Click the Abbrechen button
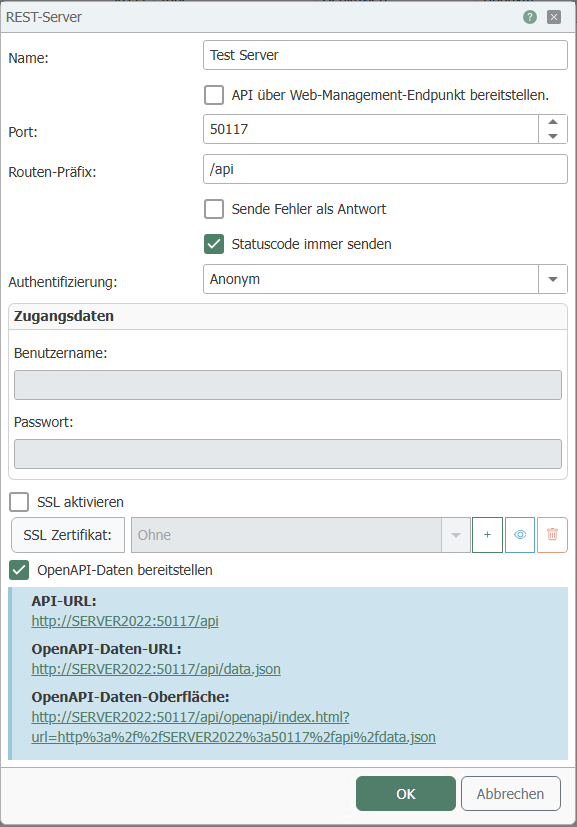Viewport: 577px width, 827px height. 511,793
